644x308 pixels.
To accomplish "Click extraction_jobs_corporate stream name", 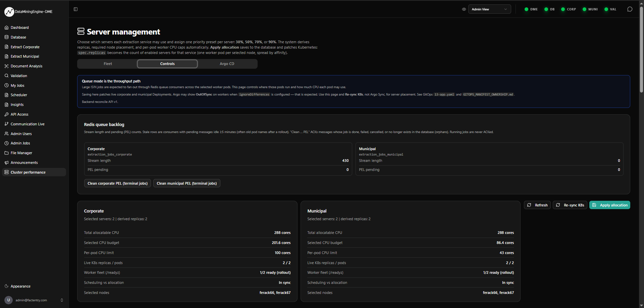I will point(110,155).
